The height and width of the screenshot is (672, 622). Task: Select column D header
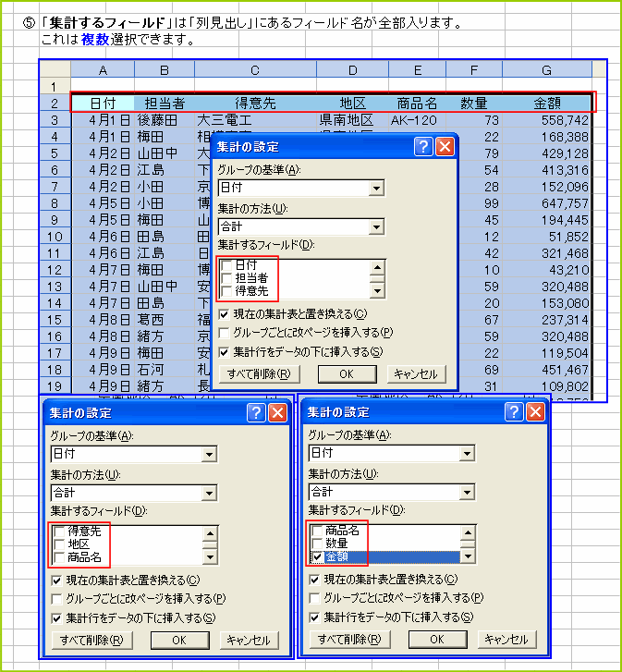point(352,70)
